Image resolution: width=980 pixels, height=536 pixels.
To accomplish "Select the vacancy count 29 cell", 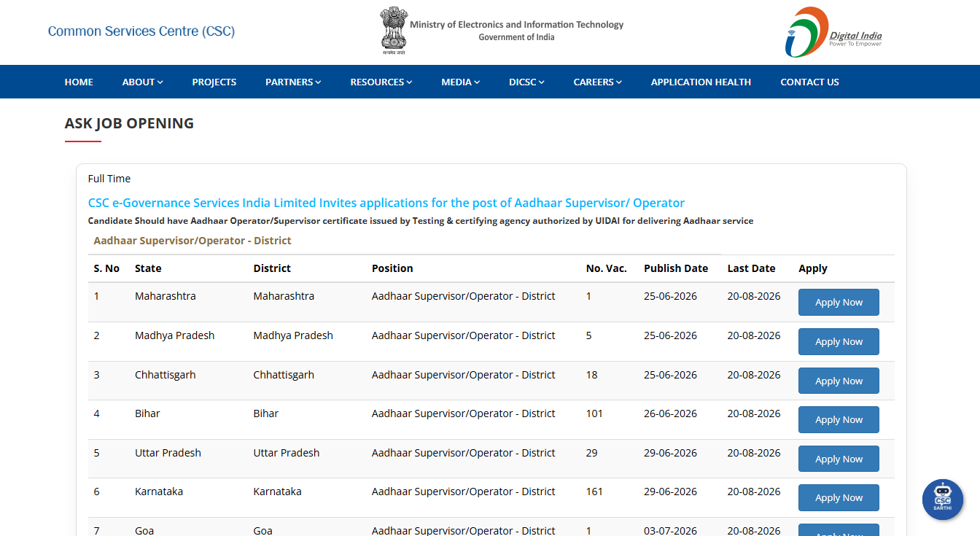I will (592, 453).
